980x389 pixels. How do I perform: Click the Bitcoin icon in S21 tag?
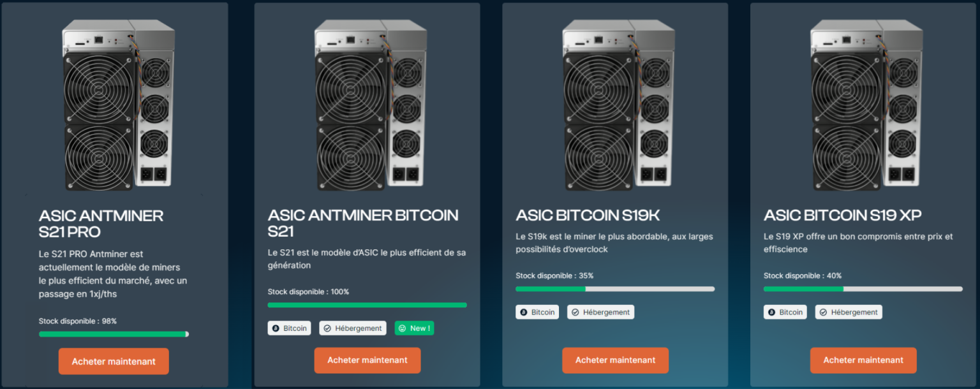(x=276, y=328)
